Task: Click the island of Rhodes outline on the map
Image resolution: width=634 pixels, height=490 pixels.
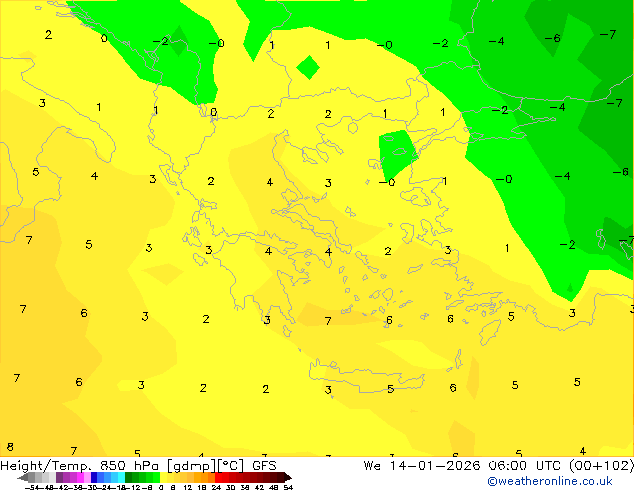Action: click(x=490, y=332)
